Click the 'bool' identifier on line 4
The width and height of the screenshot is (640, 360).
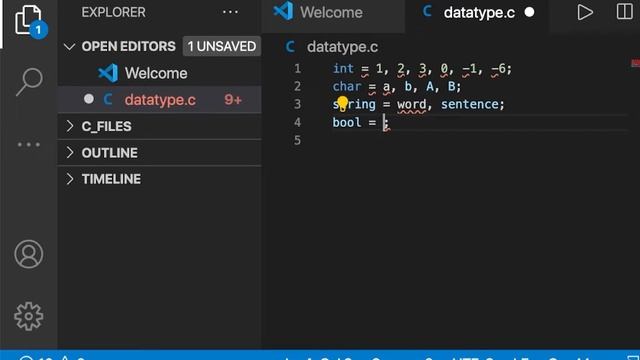point(347,122)
